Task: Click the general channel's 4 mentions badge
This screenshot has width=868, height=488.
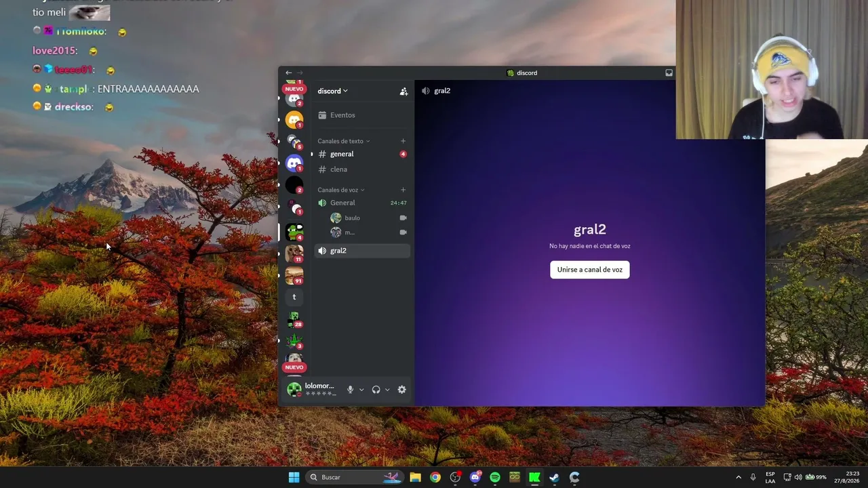Action: [x=403, y=154]
